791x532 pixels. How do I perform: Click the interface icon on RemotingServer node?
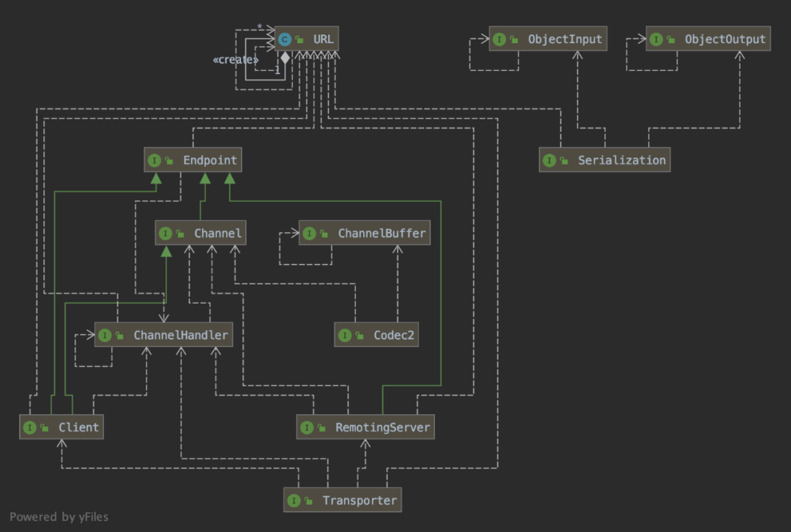pyautogui.click(x=306, y=427)
